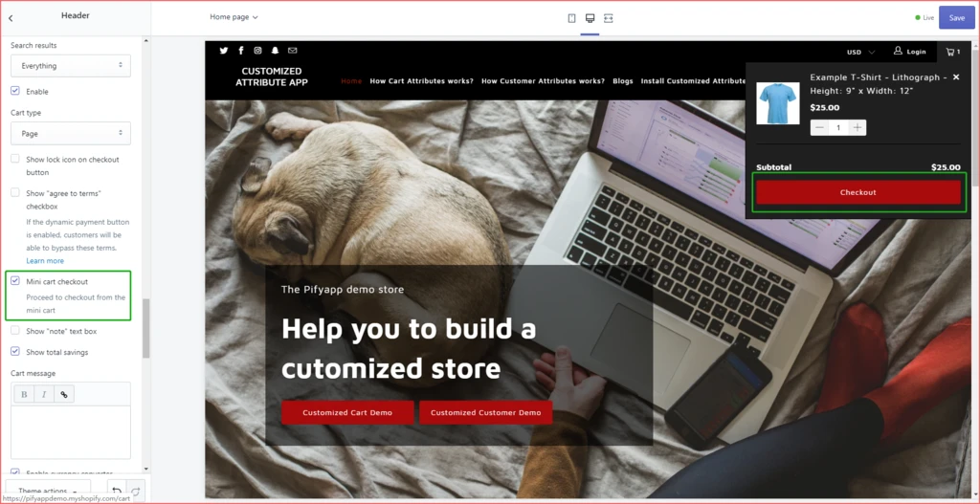Click the Instagram icon in header
The image size is (980, 504).
(257, 51)
